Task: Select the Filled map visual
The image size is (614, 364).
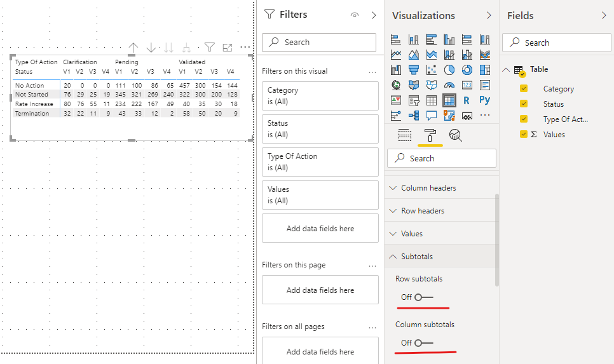Action: point(414,85)
